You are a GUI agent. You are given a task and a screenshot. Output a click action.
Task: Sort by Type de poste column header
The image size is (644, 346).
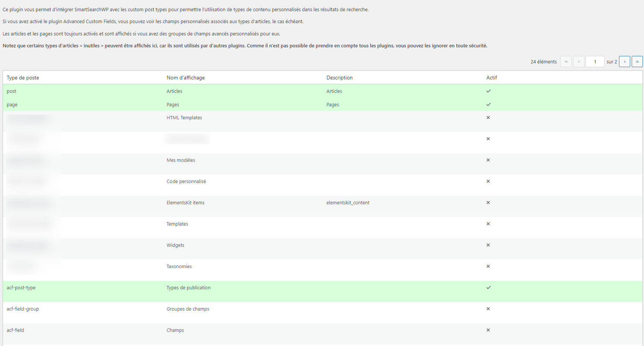coord(23,78)
